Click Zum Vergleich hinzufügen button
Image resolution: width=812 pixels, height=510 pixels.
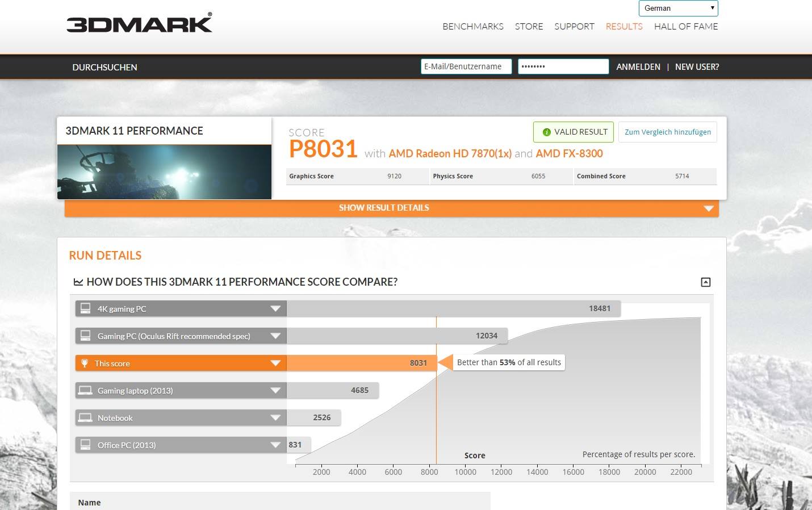pyautogui.click(x=667, y=132)
